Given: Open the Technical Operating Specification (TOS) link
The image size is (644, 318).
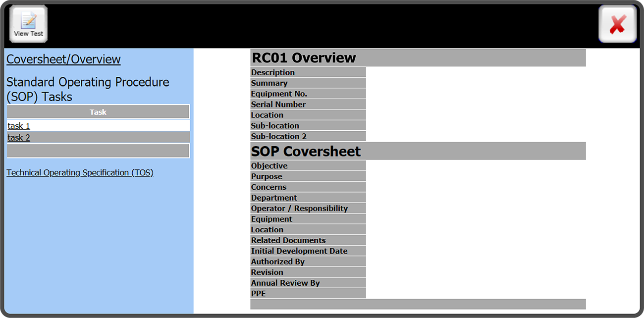Looking at the screenshot, I should point(80,172).
